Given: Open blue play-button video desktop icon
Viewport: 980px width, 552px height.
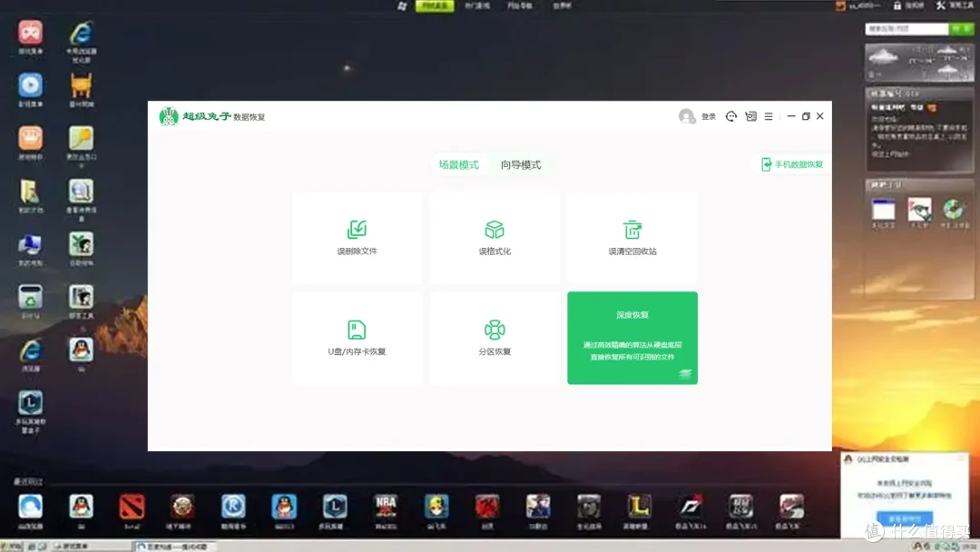Looking at the screenshot, I should click(x=30, y=85).
